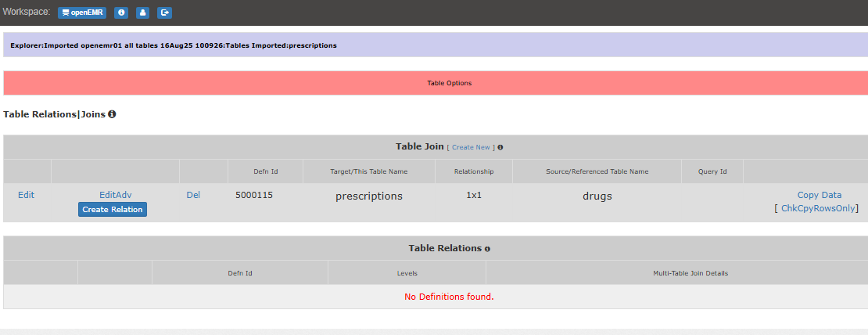Image resolution: width=868 pixels, height=335 pixels.
Task: Click the 1x1 relationship cell
Action: click(474, 195)
